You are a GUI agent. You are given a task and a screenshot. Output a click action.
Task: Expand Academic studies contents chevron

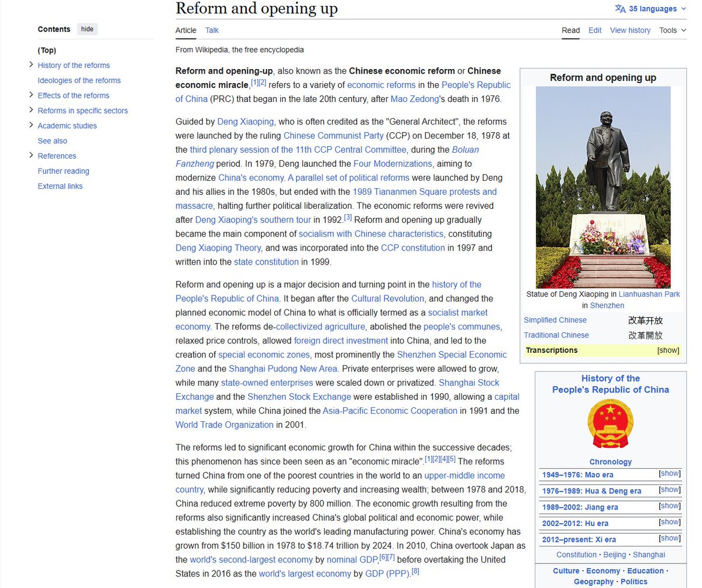coord(31,125)
